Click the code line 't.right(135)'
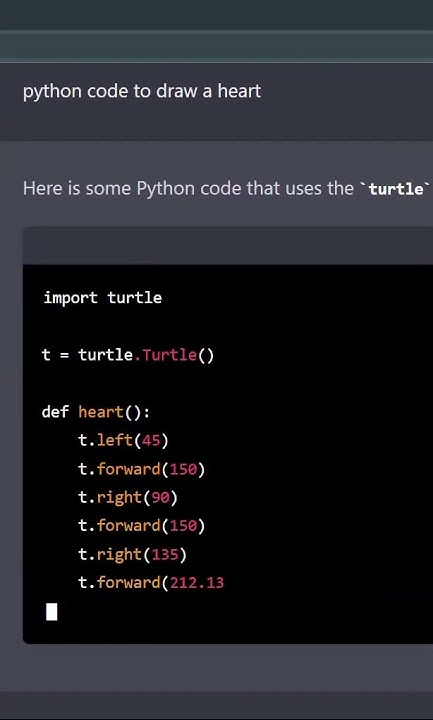 point(132,555)
